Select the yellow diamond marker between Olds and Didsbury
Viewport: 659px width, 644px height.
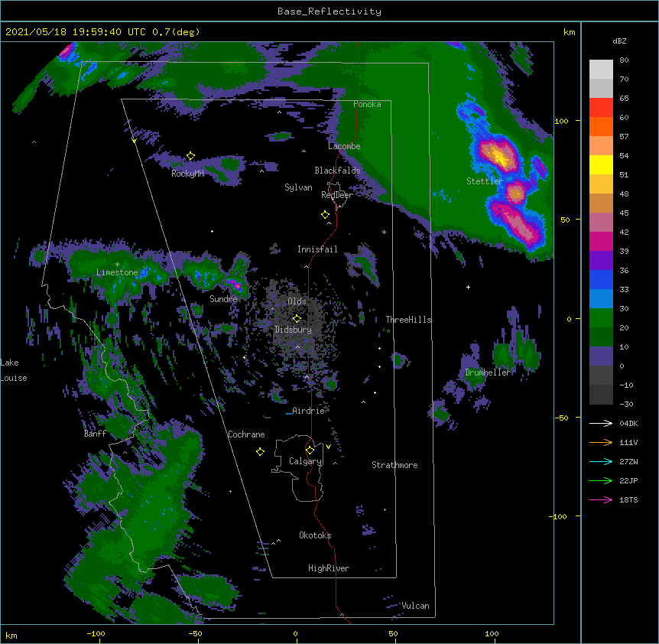[297, 318]
